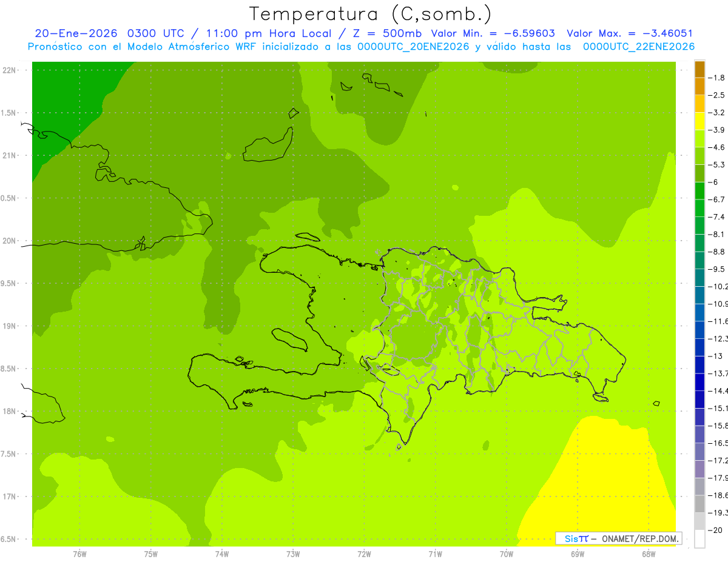The image size is (728, 562).
Task: Click the '22N' latitude label
Action: [9, 70]
